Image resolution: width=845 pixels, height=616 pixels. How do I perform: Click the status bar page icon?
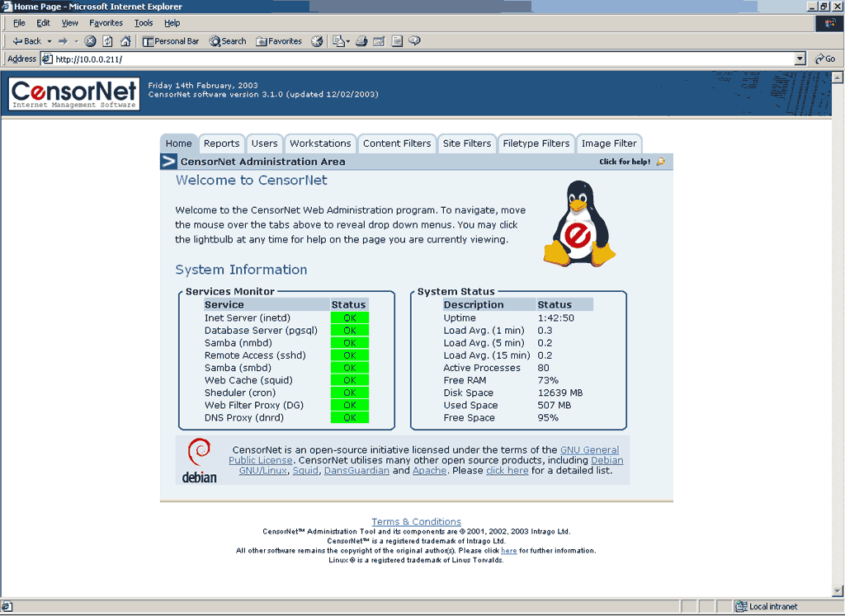[7, 607]
